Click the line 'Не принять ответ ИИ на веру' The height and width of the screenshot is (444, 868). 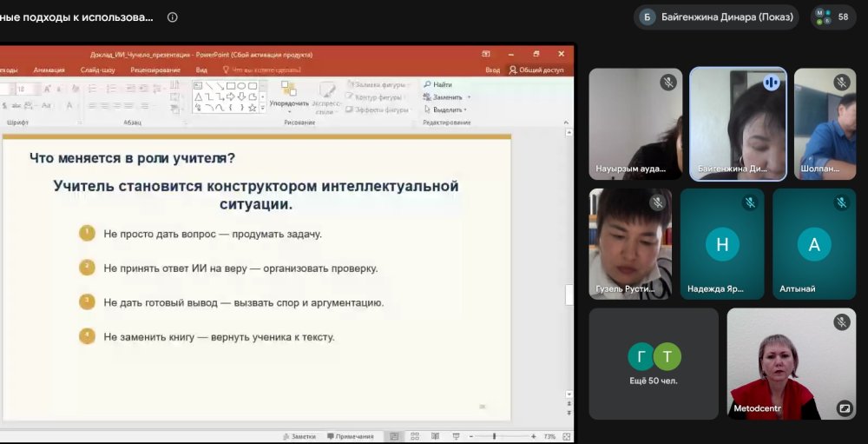175,268
